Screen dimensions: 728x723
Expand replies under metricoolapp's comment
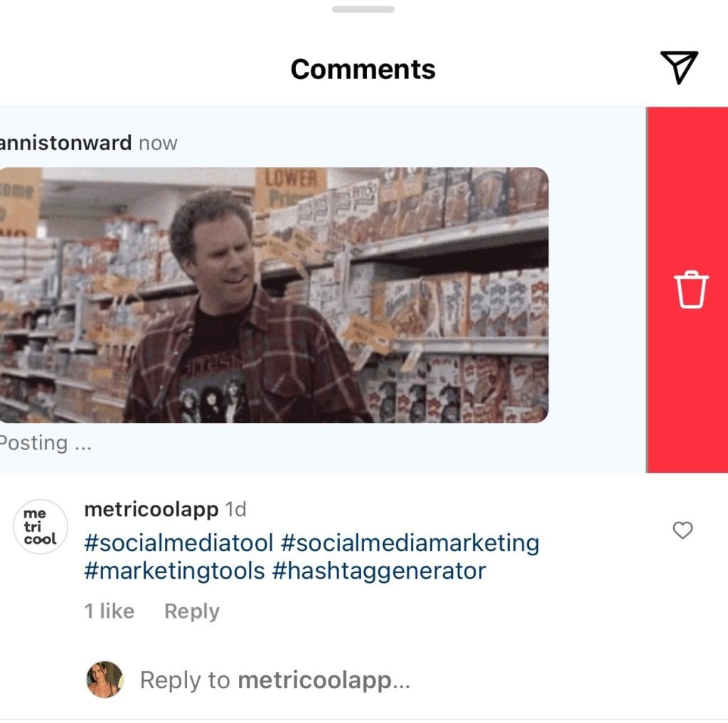tap(191, 611)
